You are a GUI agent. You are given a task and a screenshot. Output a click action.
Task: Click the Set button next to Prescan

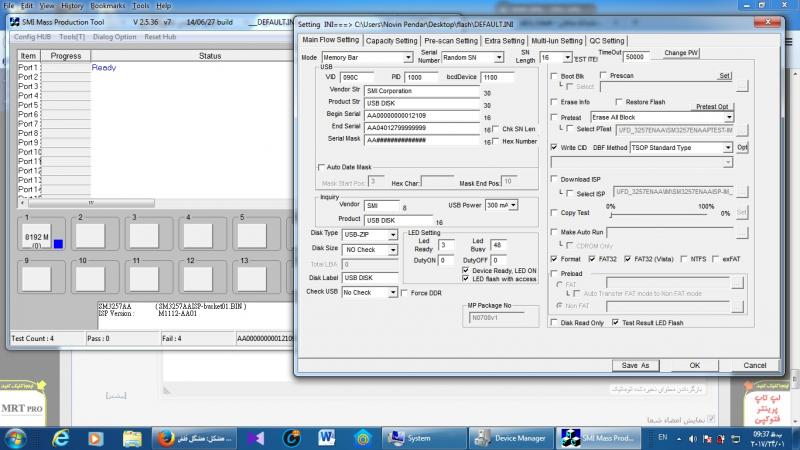[x=724, y=76]
